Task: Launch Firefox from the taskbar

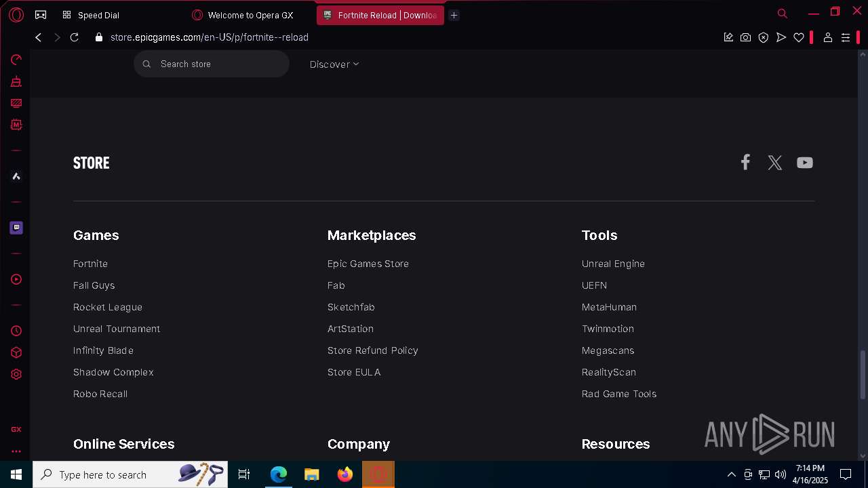Action: point(345,474)
